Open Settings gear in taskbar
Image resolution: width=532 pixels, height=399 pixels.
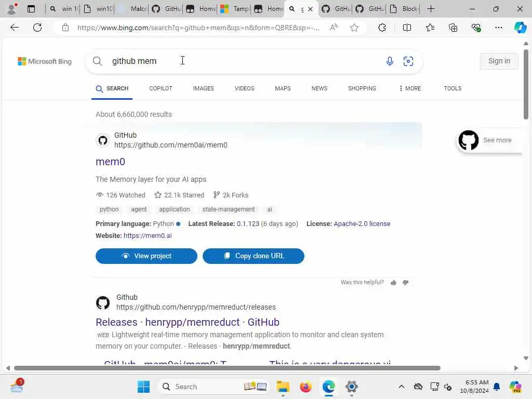352,387
